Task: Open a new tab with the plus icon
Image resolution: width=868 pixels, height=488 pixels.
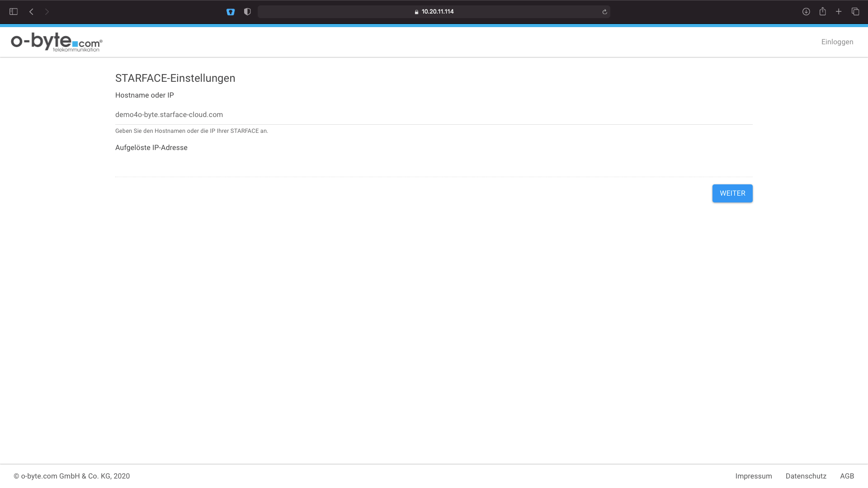Action: coord(839,12)
